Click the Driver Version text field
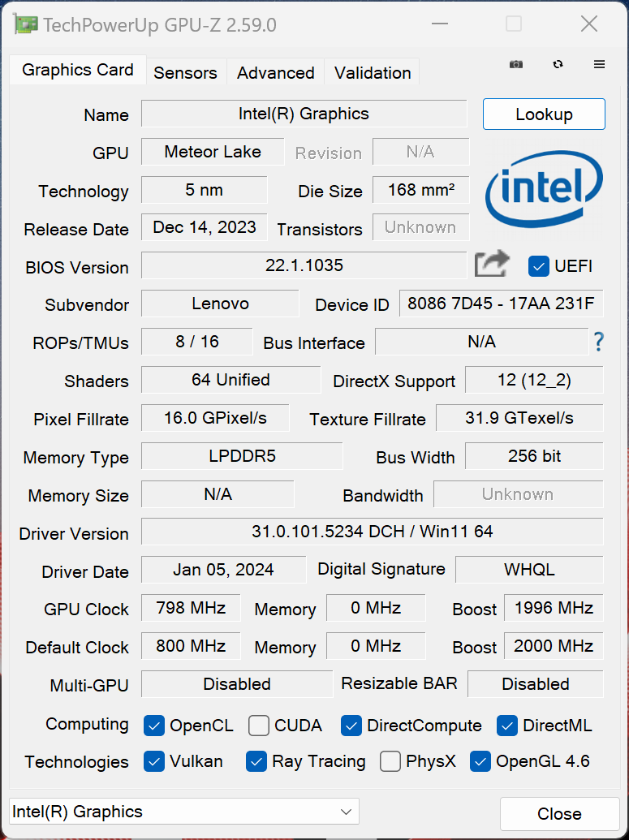629x840 pixels. [x=373, y=532]
